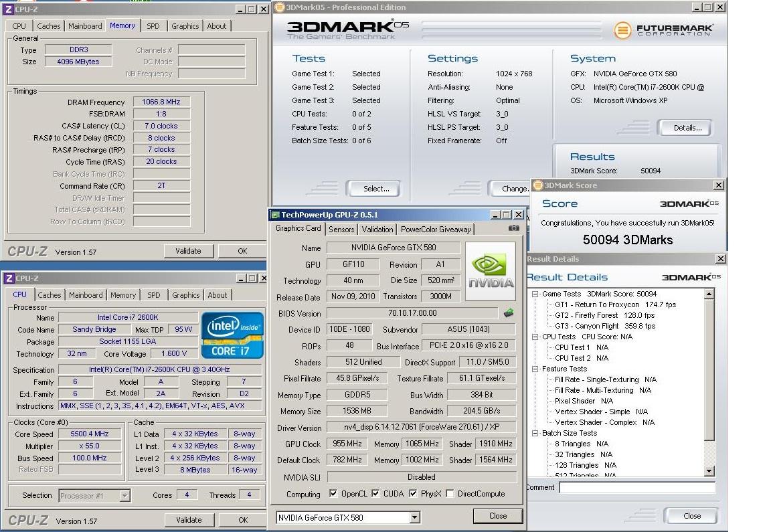Select GT2 - Firefly Forest result
Screen dimensions: 771x532
pos(605,316)
